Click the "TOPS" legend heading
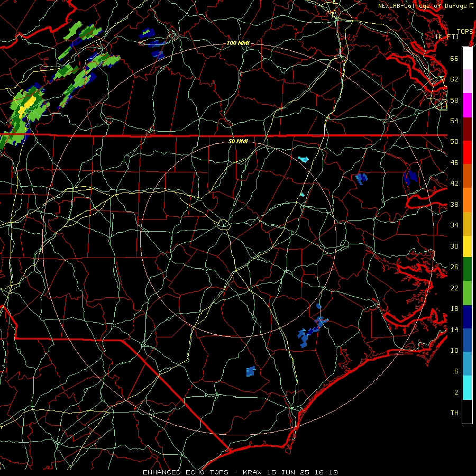This screenshot has width=476, height=476. 465,32
